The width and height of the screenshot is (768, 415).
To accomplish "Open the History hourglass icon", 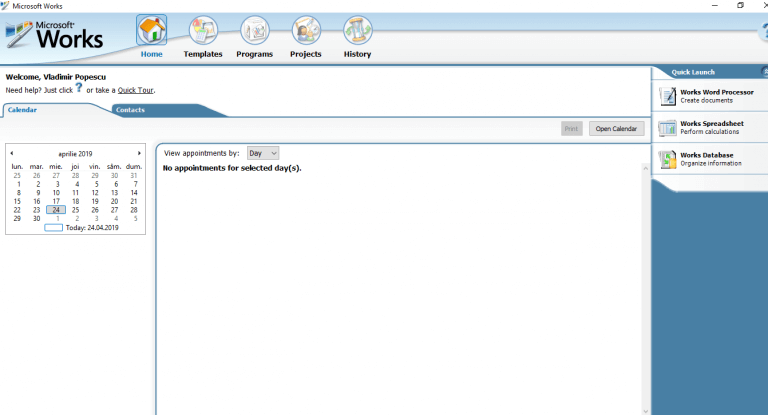I will 358,30.
